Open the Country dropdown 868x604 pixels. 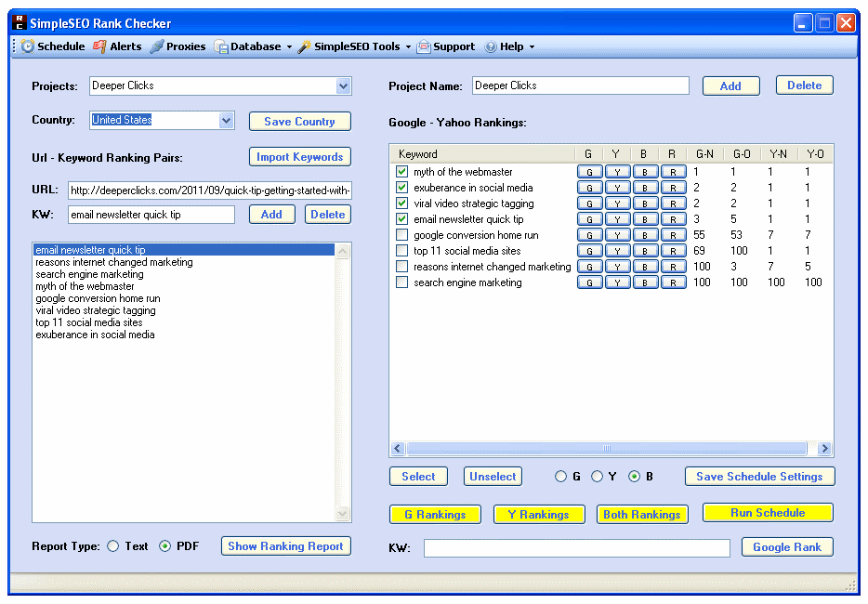(226, 120)
